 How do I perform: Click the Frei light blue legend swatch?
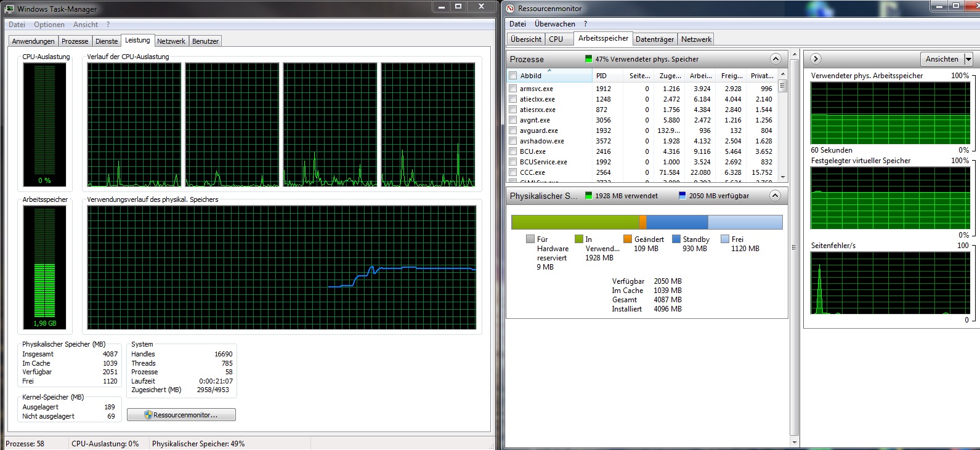pyautogui.click(x=725, y=239)
